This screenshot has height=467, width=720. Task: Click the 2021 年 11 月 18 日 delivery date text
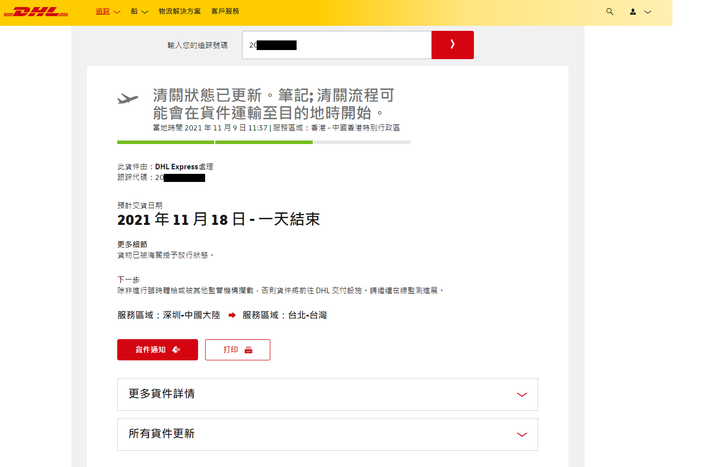pos(181,219)
